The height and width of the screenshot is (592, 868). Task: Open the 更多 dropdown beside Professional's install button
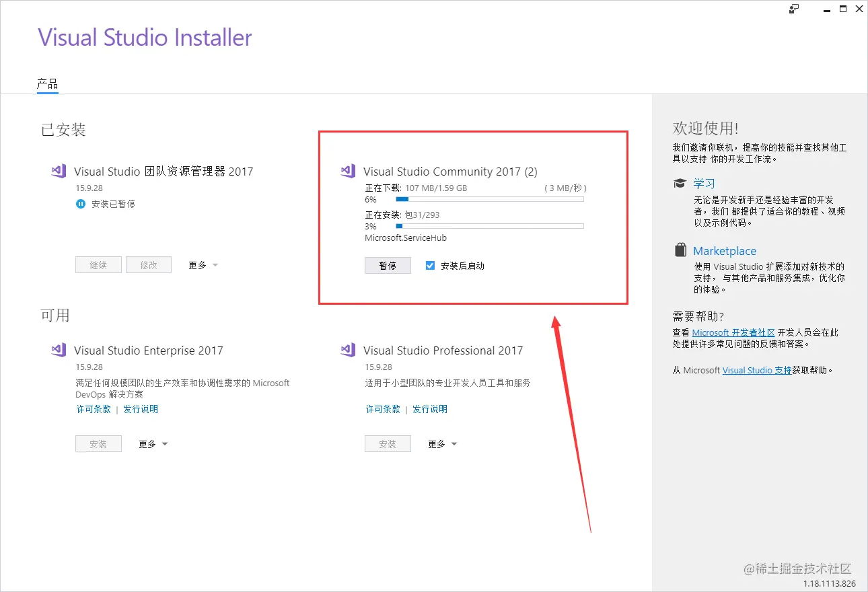pyautogui.click(x=441, y=443)
